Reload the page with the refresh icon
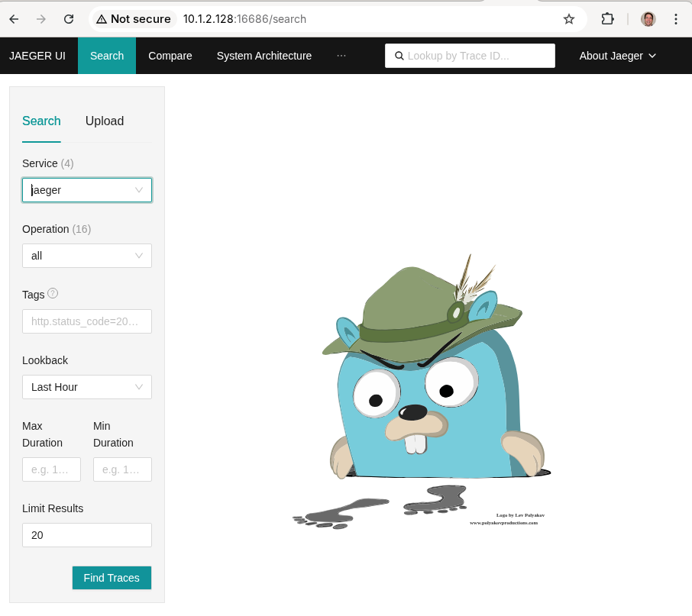This screenshot has width=692, height=616. [69, 19]
